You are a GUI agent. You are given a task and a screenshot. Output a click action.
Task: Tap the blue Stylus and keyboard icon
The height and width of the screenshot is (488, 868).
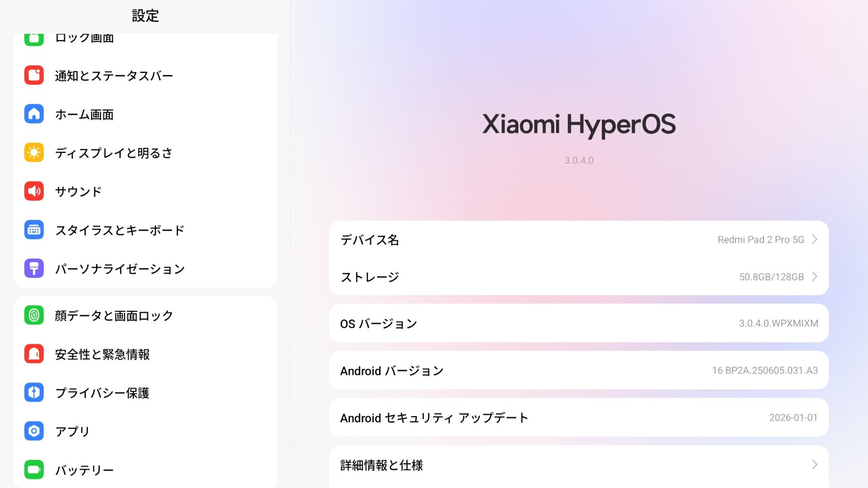34,230
